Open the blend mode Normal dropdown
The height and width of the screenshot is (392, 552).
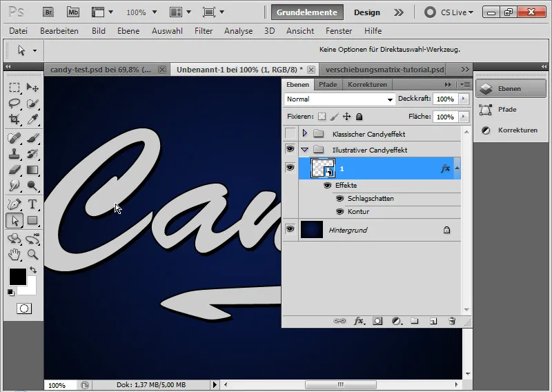[x=339, y=99]
